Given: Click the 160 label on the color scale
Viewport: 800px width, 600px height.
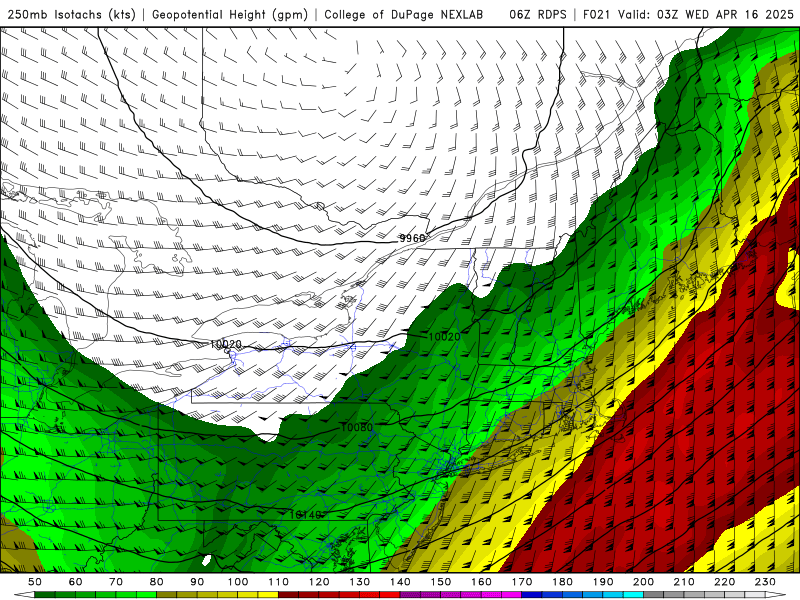Looking at the screenshot, I should coord(481,582).
